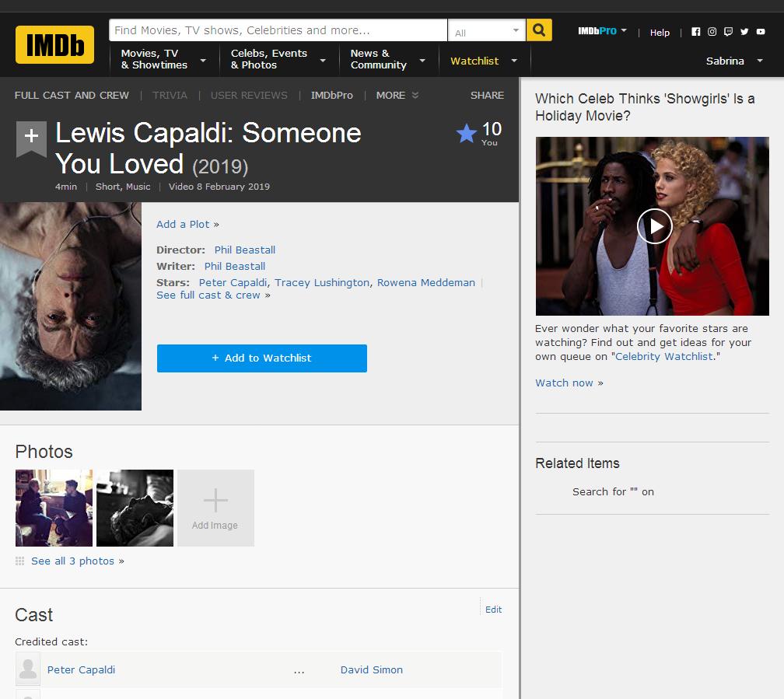Viewport: 784px width, 699px height.
Task: Click the photo grid icon beside See all photos
Action: pyautogui.click(x=20, y=561)
